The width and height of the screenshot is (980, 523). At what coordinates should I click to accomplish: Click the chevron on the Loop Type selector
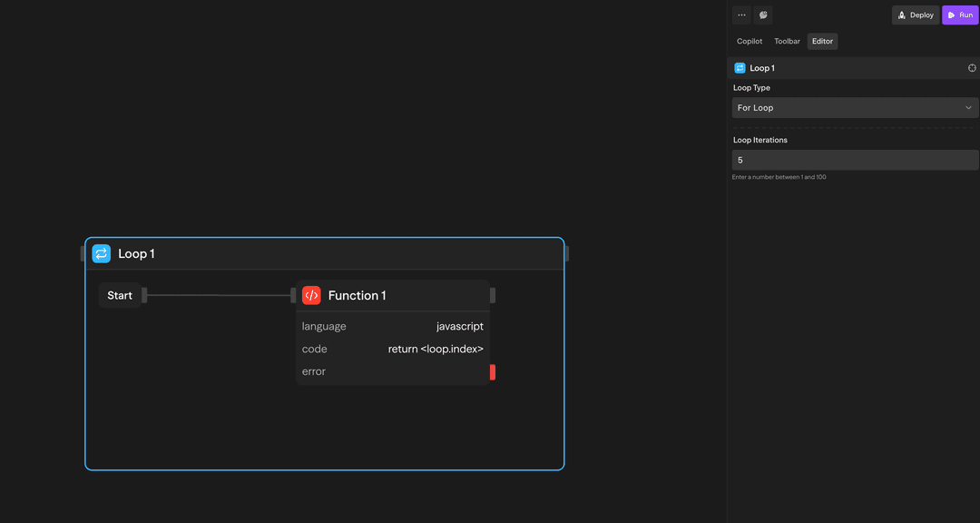(x=968, y=107)
